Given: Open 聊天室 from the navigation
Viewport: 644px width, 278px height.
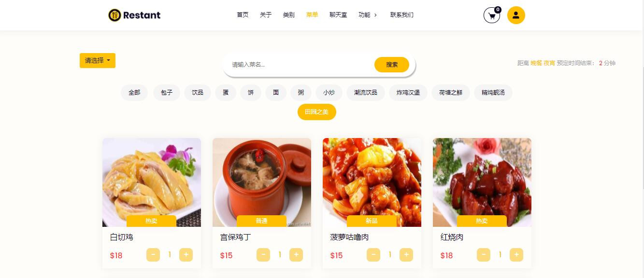Looking at the screenshot, I should pos(338,15).
